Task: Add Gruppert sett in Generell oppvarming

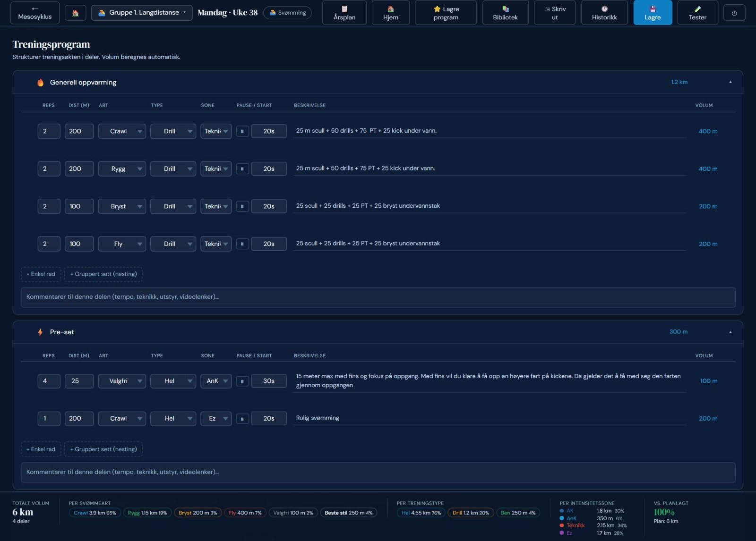Action: pos(103,274)
